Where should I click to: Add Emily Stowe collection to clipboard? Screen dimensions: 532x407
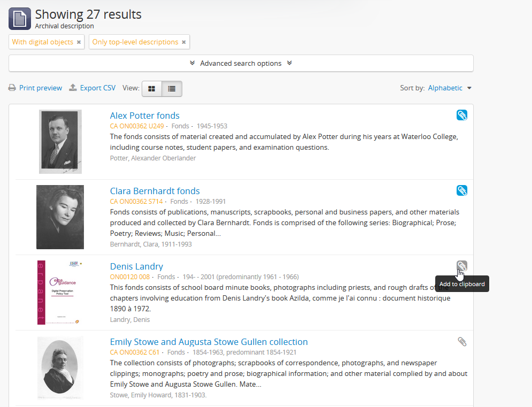click(x=462, y=341)
